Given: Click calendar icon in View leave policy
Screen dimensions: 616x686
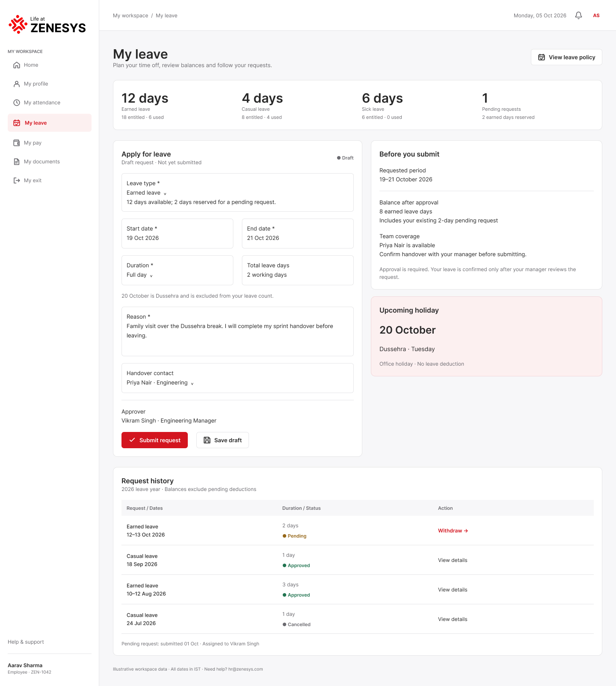Looking at the screenshot, I should 542,57.
